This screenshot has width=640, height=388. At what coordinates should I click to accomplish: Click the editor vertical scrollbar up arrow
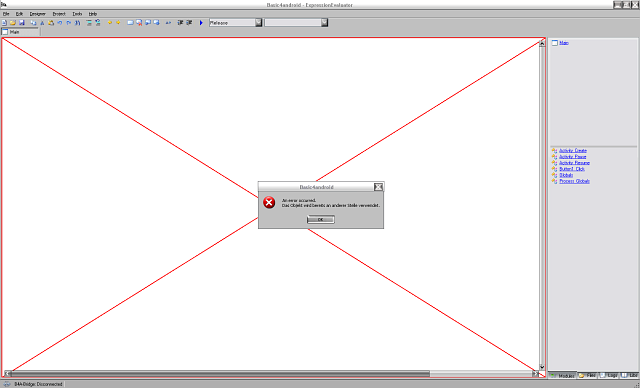pyautogui.click(x=542, y=43)
